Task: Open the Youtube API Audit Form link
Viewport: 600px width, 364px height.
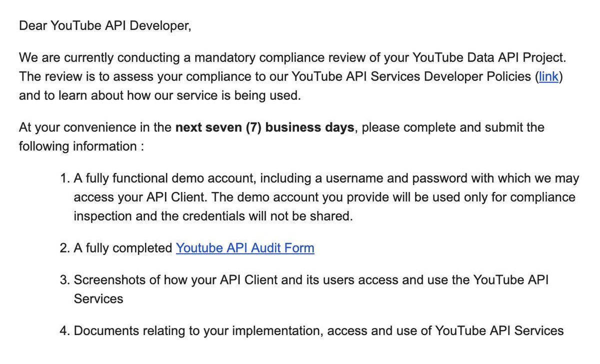Action: 245,248
